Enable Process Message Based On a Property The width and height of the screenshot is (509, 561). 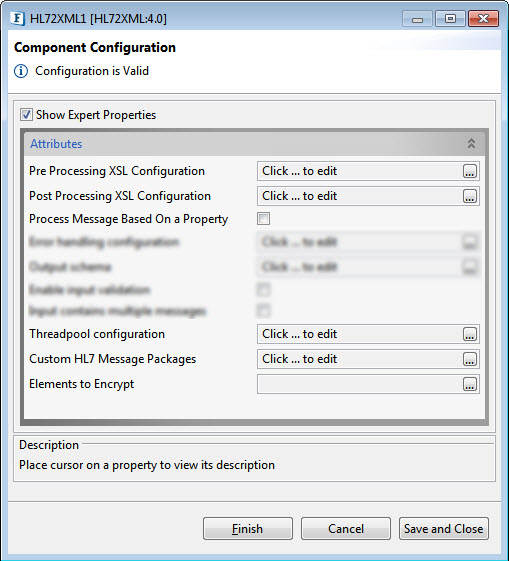(263, 219)
